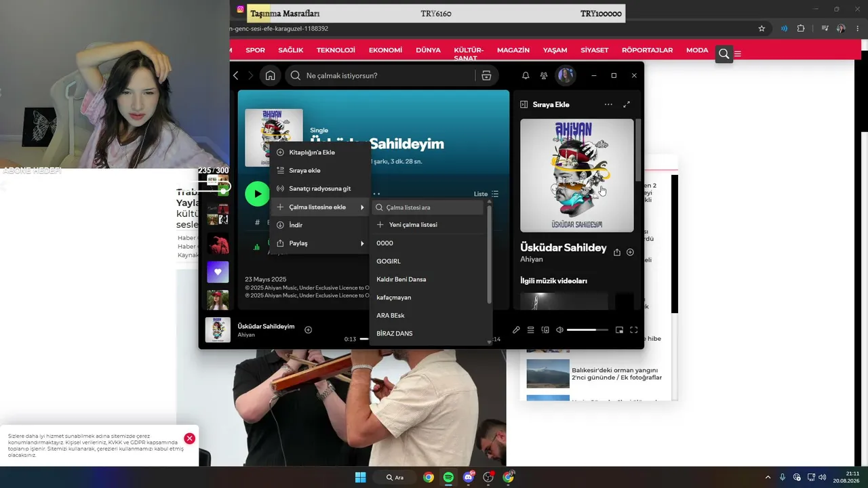868x488 pixels.
Task: Open Spotify browse icon in search bar
Action: coord(486,76)
